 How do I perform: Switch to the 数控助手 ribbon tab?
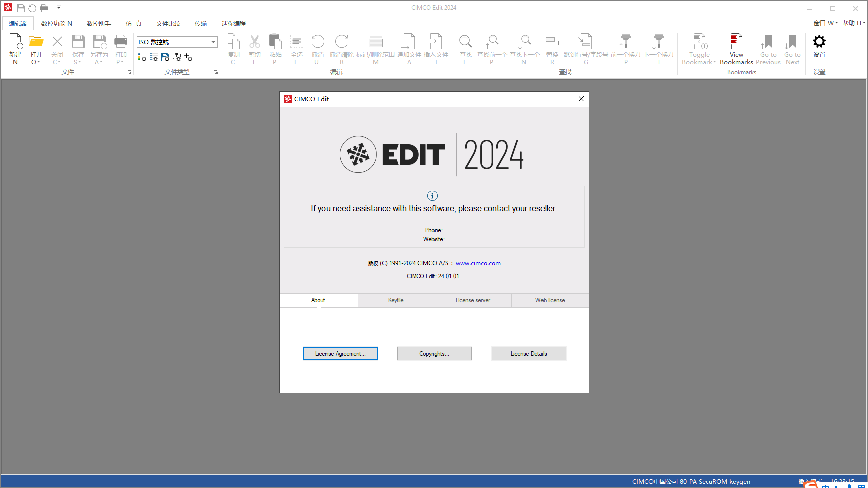[99, 23]
